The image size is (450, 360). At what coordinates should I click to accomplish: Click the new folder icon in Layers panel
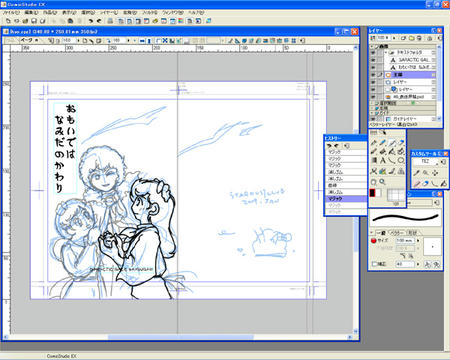pyautogui.click(x=411, y=38)
